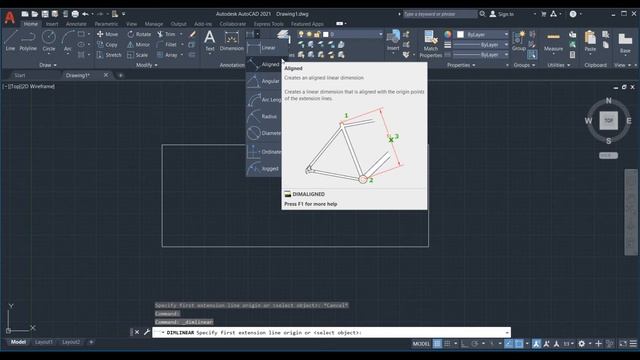Toggle drawing grid display in status bar

coord(437,344)
